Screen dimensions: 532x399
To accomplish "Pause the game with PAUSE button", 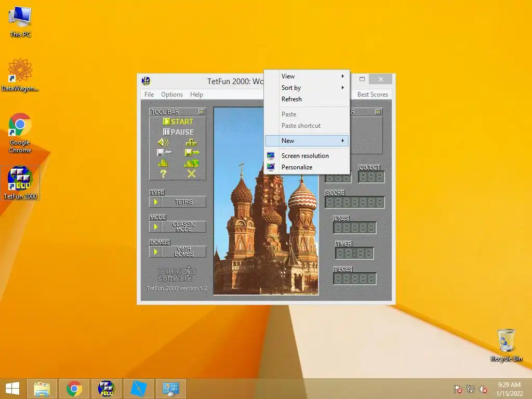I will tap(178, 132).
